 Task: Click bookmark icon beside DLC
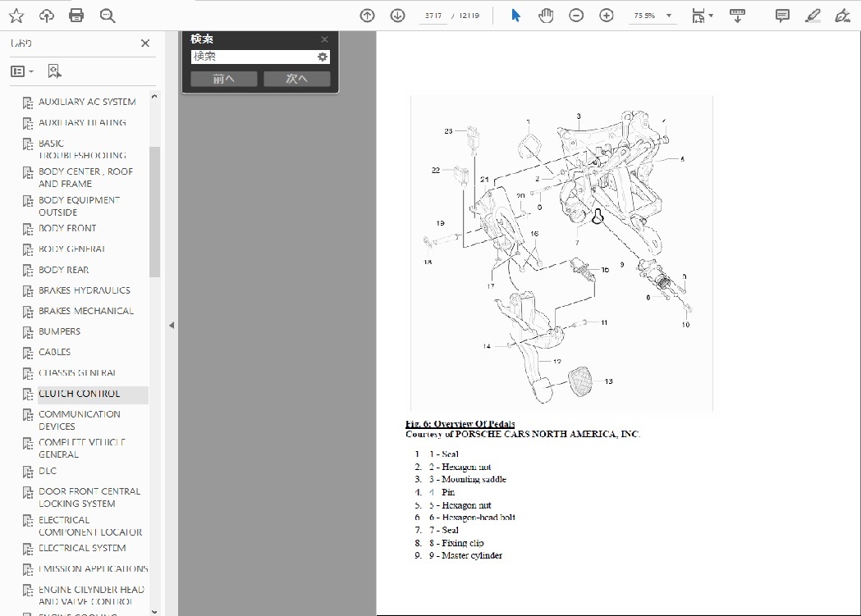point(28,472)
